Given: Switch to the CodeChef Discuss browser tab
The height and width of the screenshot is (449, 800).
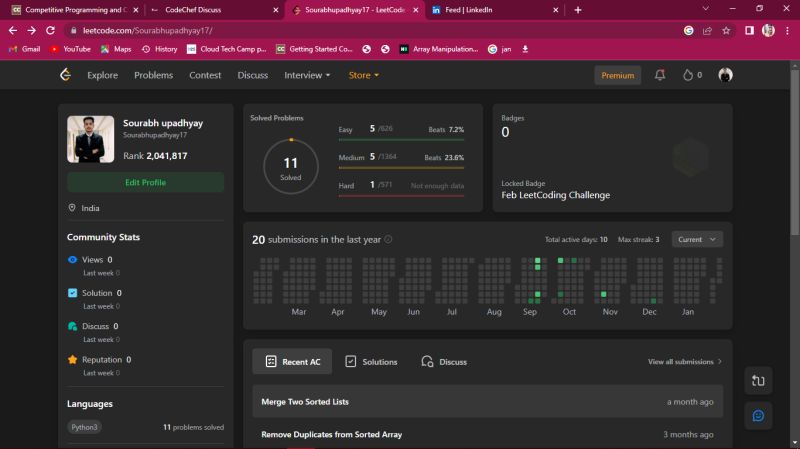Looking at the screenshot, I should click(215, 10).
